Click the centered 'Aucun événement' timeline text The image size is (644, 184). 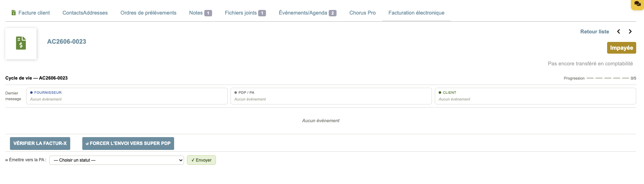point(321,121)
